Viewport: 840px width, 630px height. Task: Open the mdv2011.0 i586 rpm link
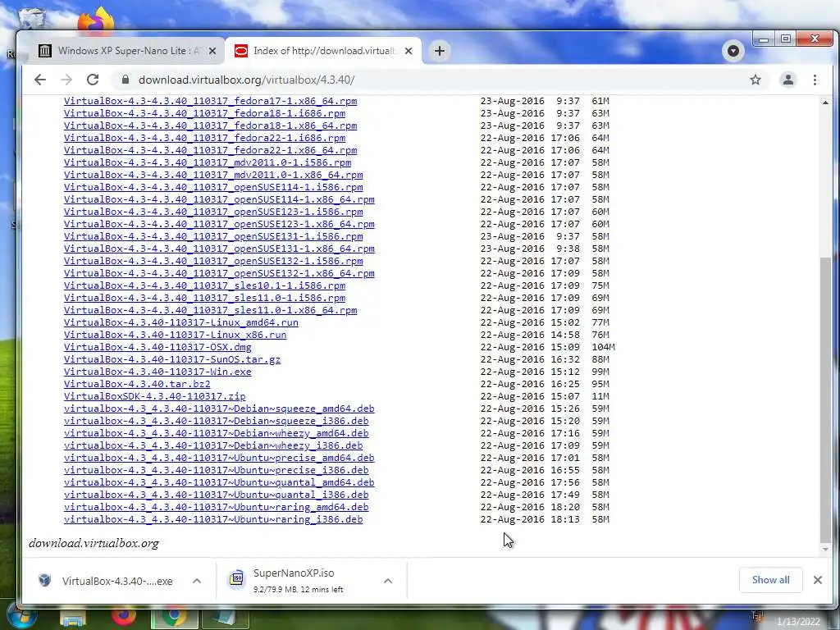coord(208,163)
